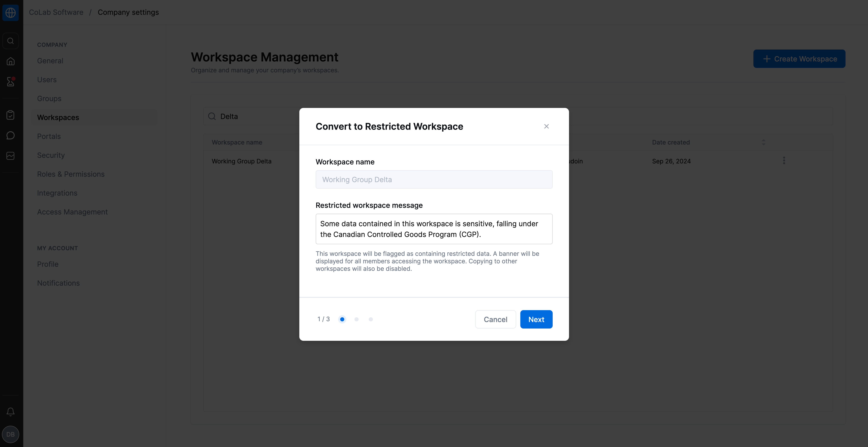Open the three-dot menu for Working Group Delta
This screenshot has height=447, width=868.
coord(784,161)
